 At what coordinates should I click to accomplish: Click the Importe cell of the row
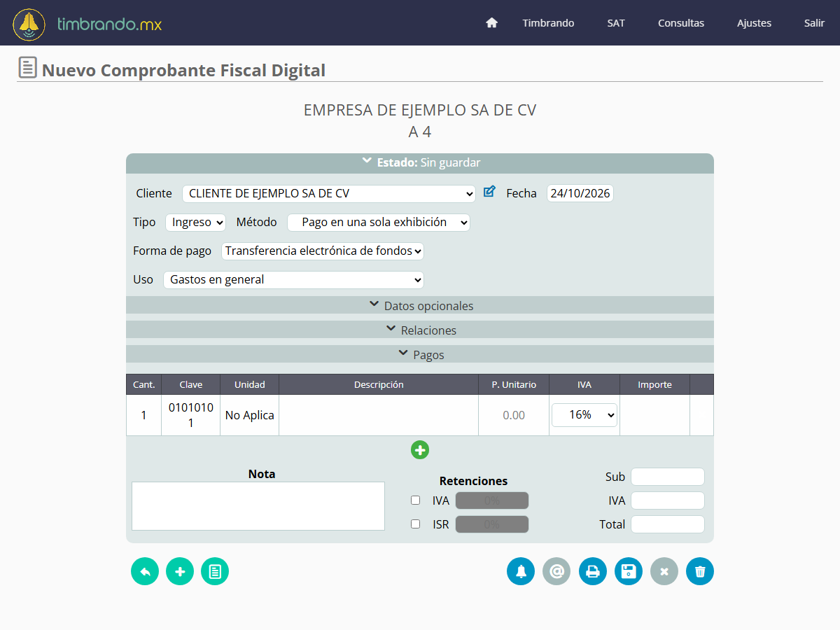pos(655,415)
